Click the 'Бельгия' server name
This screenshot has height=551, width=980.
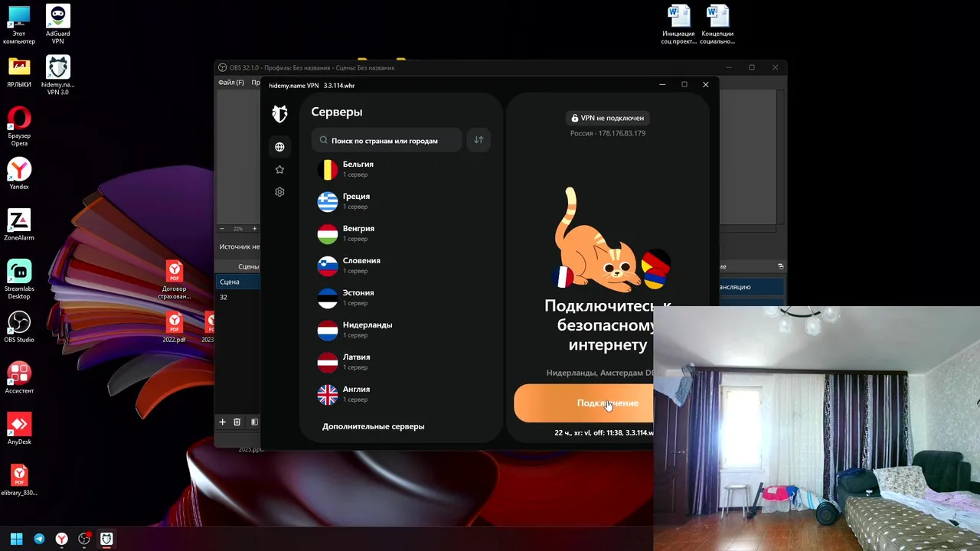(x=358, y=164)
